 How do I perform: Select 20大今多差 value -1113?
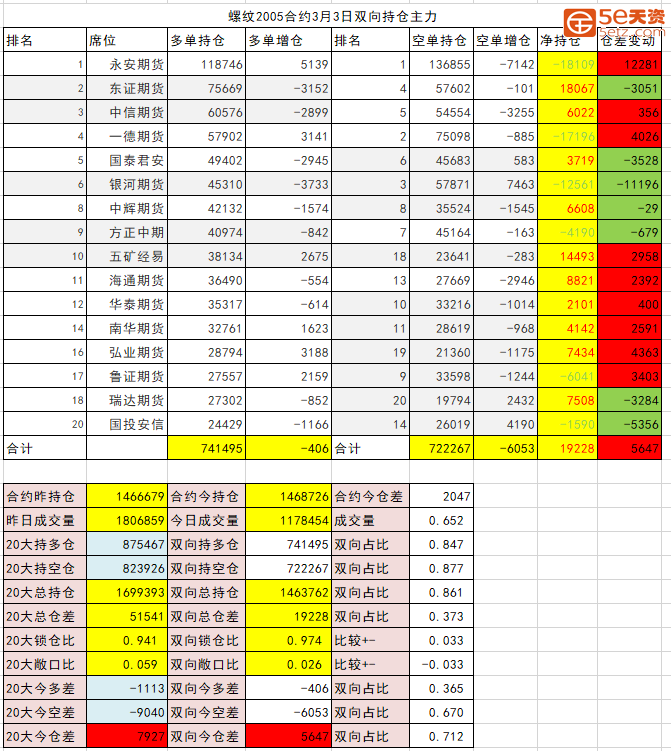(x=127, y=688)
